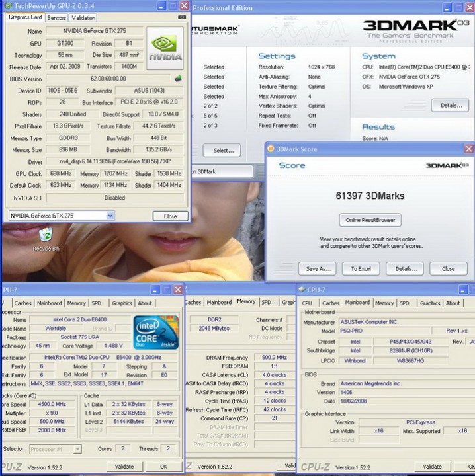Click the Memory Size value 896 MB
The image size is (475, 476).
[x=68, y=149]
